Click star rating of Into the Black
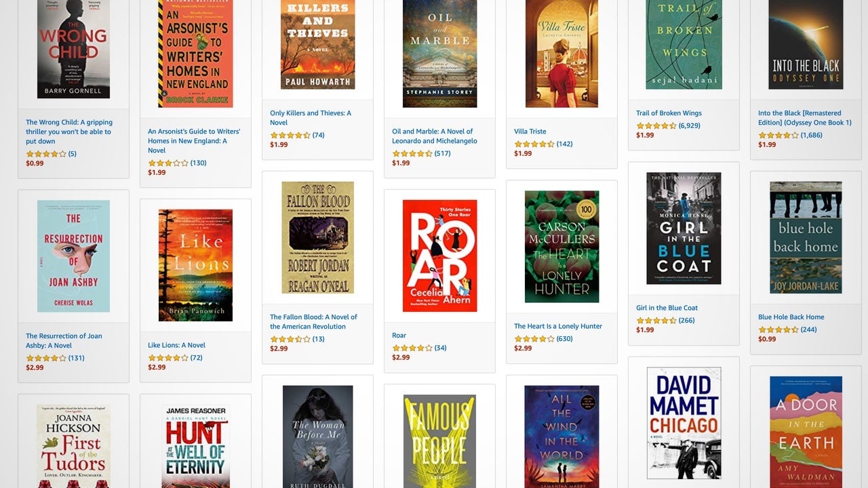Viewport: 868px width, 488px height. coord(778,136)
